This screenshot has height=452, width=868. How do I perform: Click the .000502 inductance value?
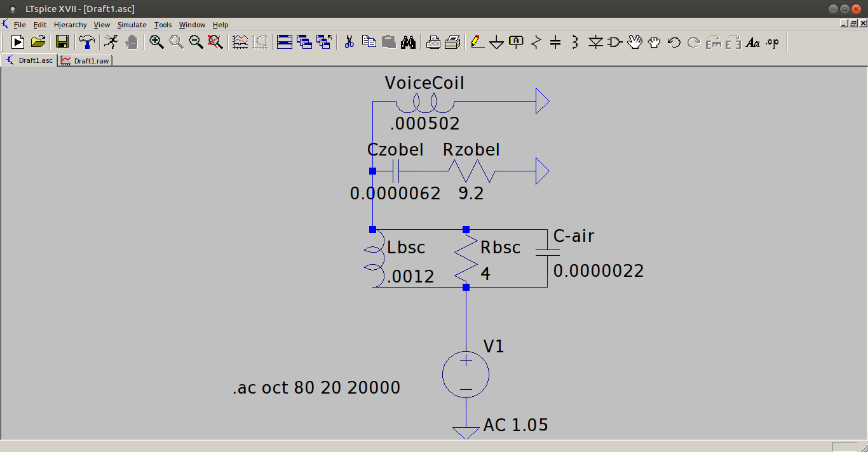[x=424, y=123]
